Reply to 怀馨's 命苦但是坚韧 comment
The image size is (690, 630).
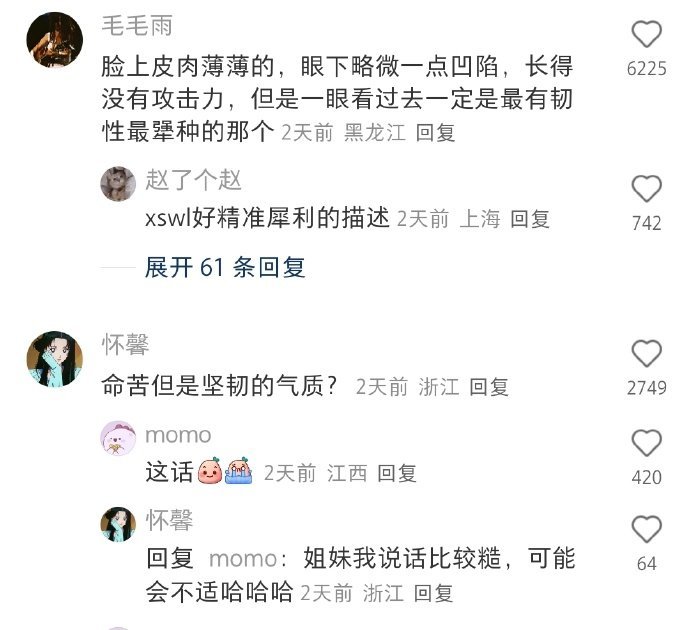click(x=489, y=387)
